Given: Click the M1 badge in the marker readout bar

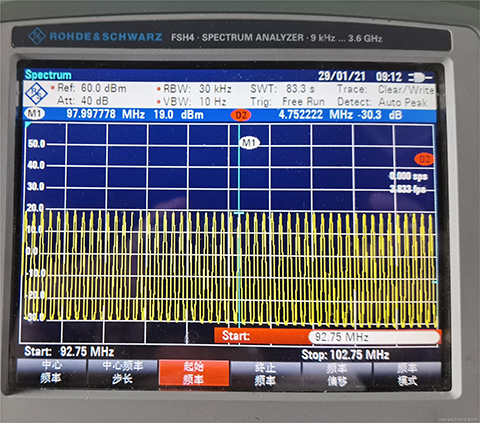Looking at the screenshot, I should (x=35, y=114).
